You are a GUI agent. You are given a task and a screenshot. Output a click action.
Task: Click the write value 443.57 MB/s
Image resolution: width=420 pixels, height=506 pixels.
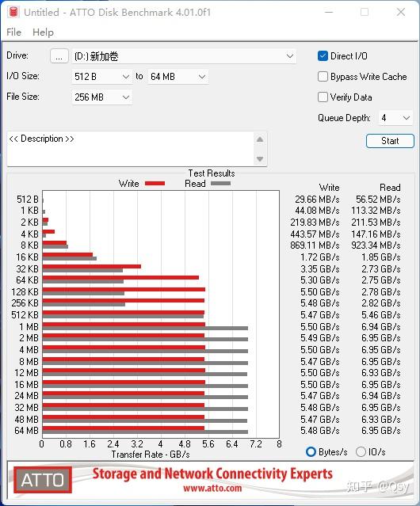point(315,234)
